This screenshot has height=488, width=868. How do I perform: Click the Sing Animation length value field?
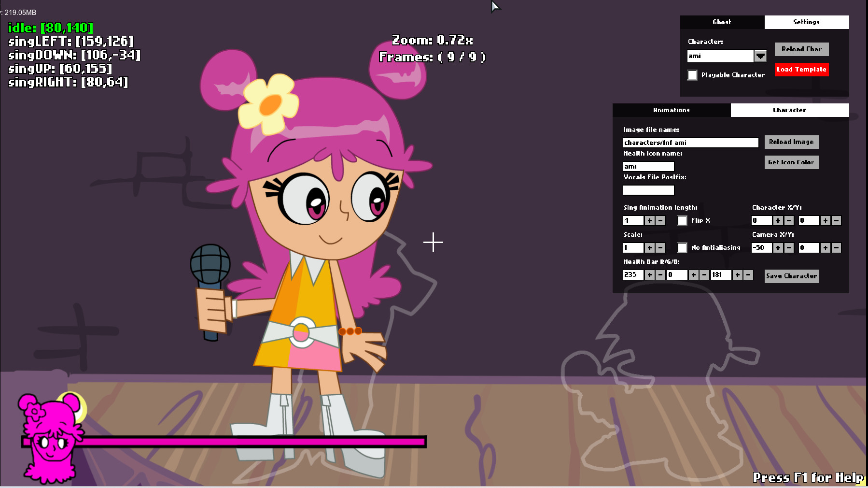(633, 221)
